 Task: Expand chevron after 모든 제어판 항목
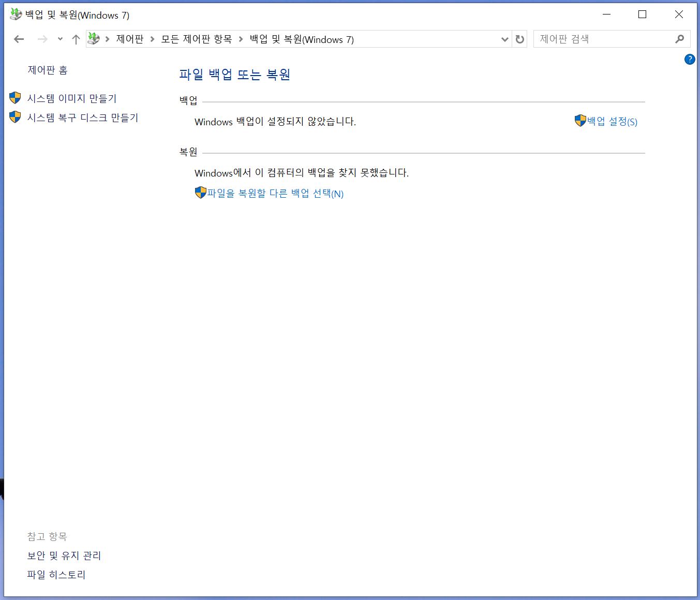[x=241, y=39]
